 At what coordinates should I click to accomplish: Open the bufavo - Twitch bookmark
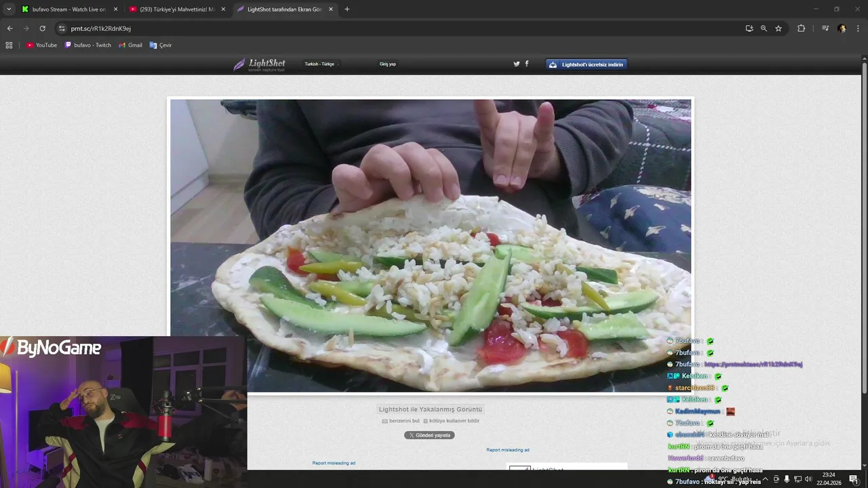click(88, 45)
